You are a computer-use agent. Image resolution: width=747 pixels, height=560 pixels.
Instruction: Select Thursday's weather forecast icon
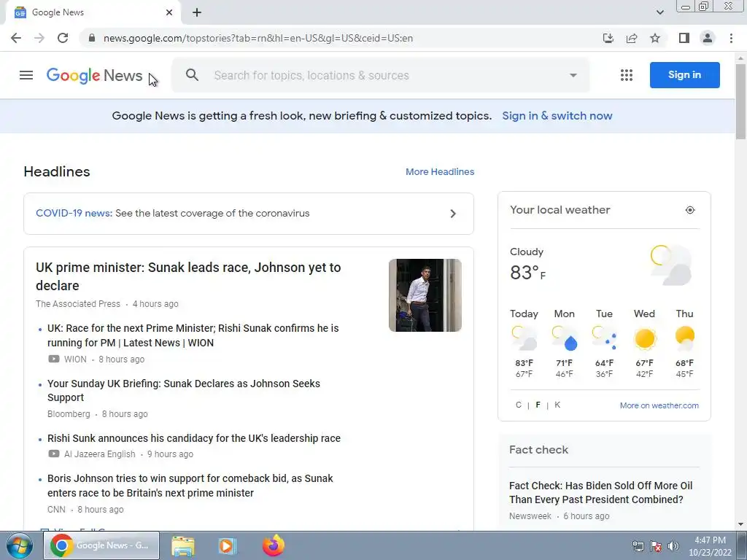pyautogui.click(x=684, y=338)
